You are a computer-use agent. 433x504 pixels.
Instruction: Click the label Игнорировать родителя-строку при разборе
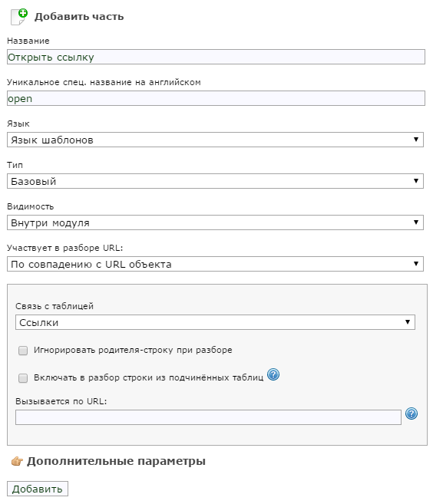[x=133, y=350]
